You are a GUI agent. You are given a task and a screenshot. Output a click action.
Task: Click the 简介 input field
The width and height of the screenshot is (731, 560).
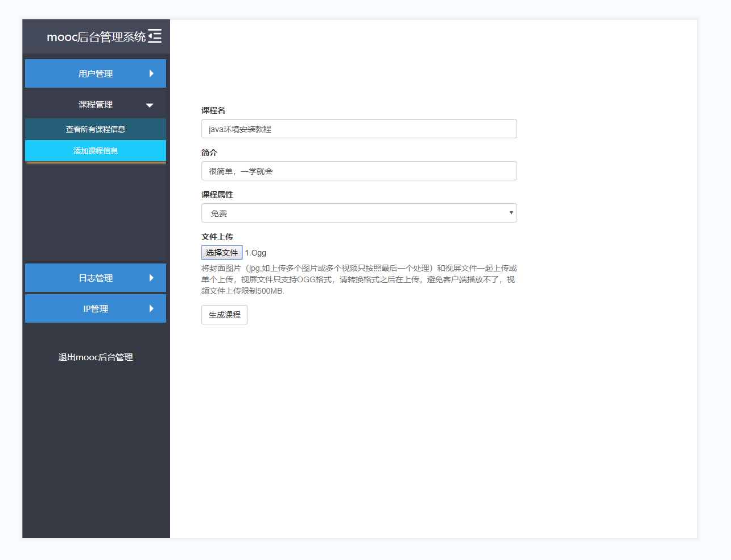[358, 171]
